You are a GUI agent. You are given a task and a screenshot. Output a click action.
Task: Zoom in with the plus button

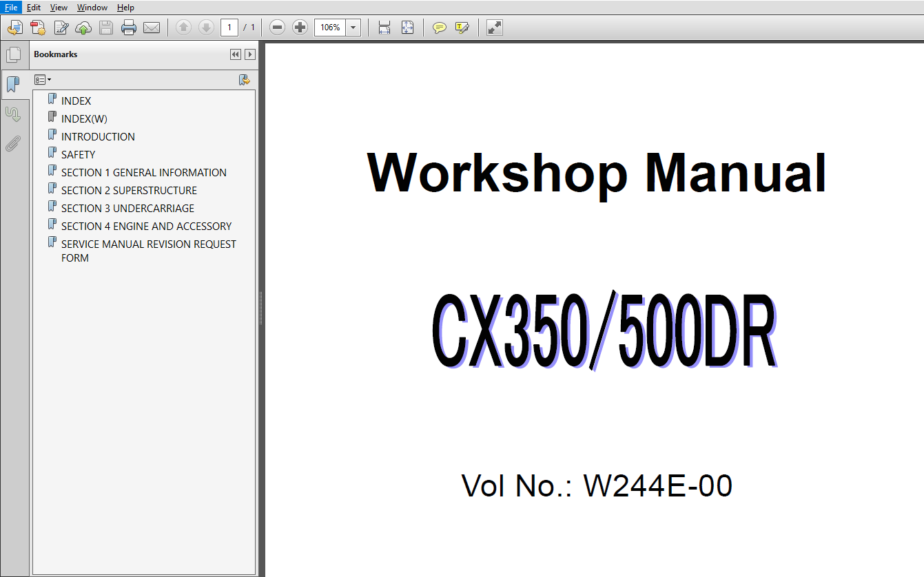point(300,28)
